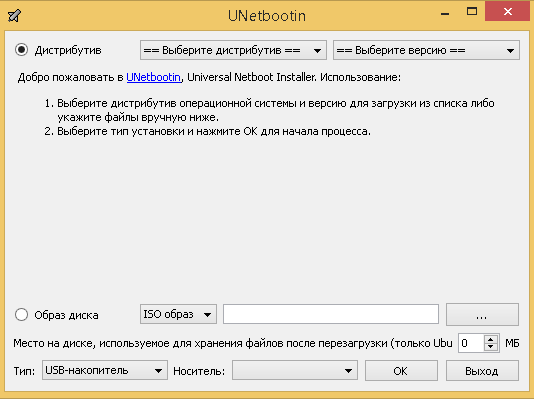Close the UNetbootin window
The height and width of the screenshot is (399, 534).
(508, 11)
